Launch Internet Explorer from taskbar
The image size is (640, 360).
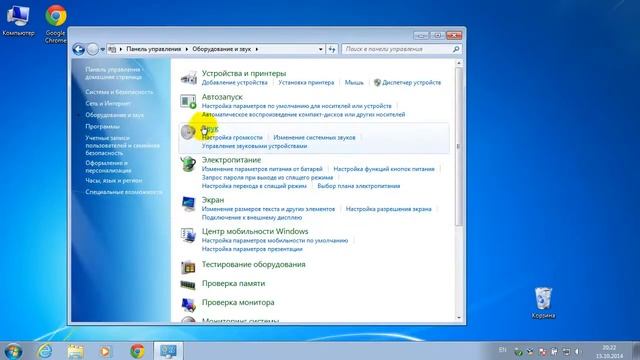[44, 351]
